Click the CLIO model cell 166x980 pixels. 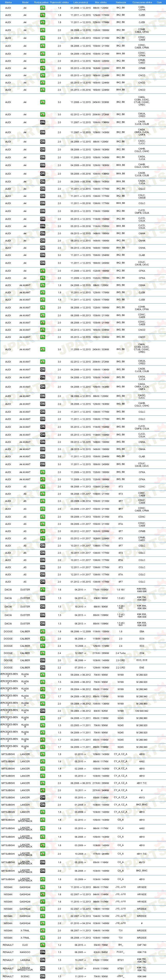[x=25, y=945]
